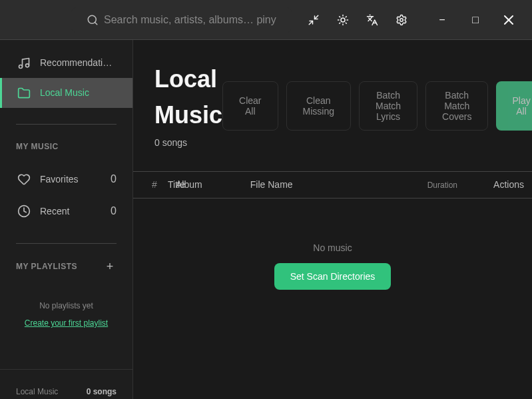Click Batch Match Covers button
532x399 pixels.
[x=457, y=106]
